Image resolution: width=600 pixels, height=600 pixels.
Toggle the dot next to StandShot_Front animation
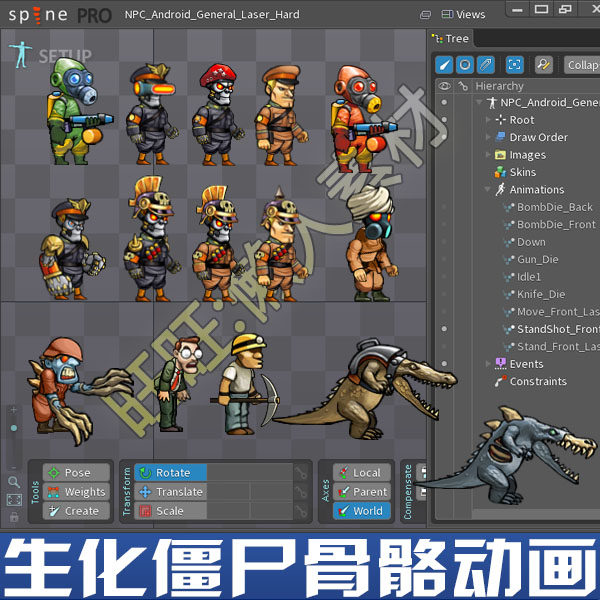coord(444,329)
